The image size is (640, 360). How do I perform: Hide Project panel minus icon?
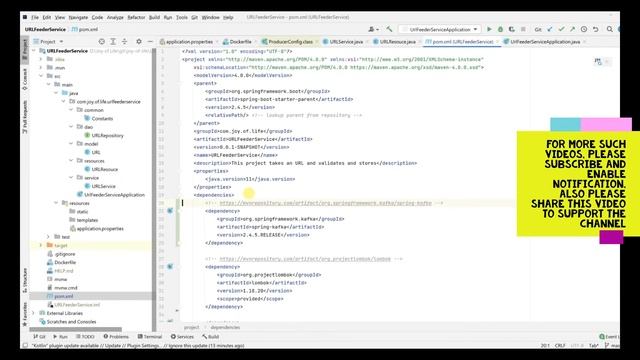[150, 42]
